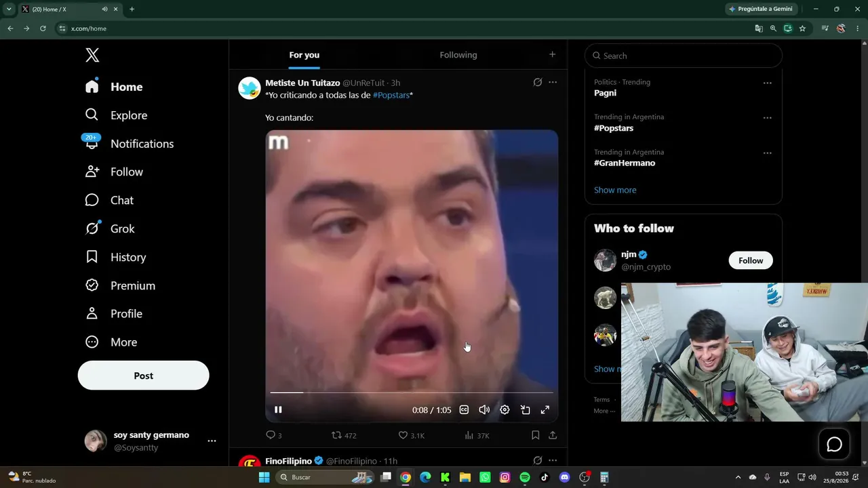
Task: Click the X search input field
Action: click(684, 56)
